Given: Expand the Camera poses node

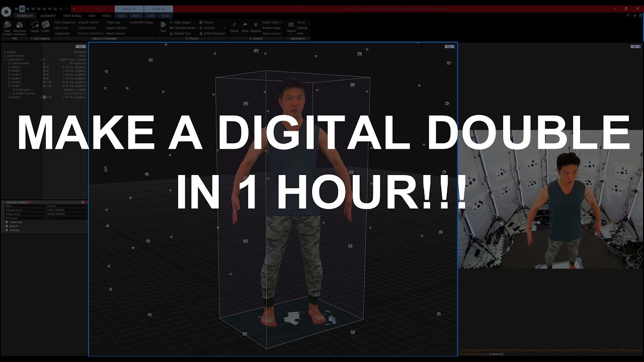Looking at the screenshot, I should point(9,63).
